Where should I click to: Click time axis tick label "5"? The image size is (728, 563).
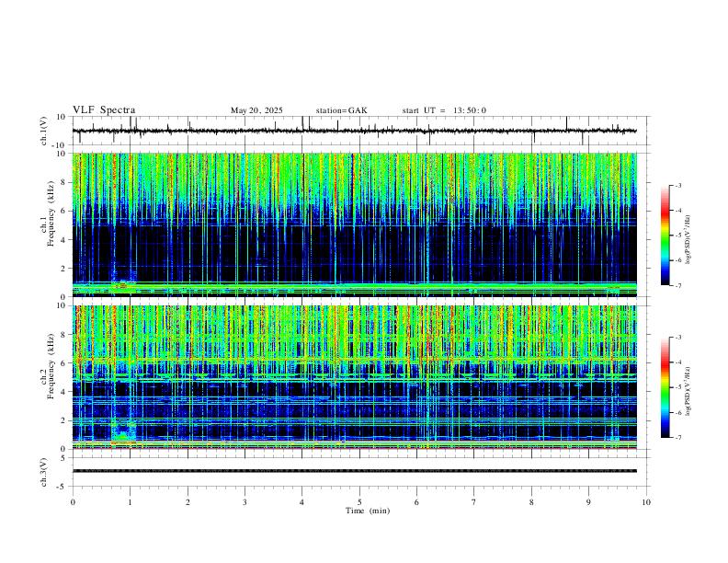(359, 502)
